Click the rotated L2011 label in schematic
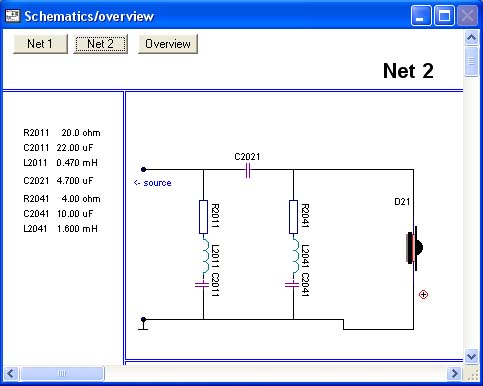Image resolution: width=483 pixels, height=386 pixels. 215,256
